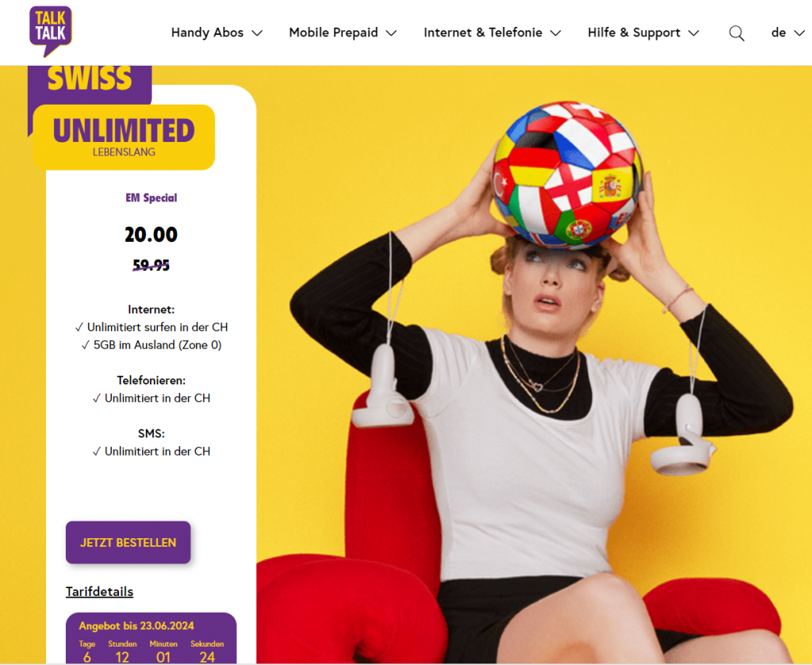Click the Angebot bis 23.06.2024 countdown box
This screenshot has width=812, height=665.
click(151, 639)
